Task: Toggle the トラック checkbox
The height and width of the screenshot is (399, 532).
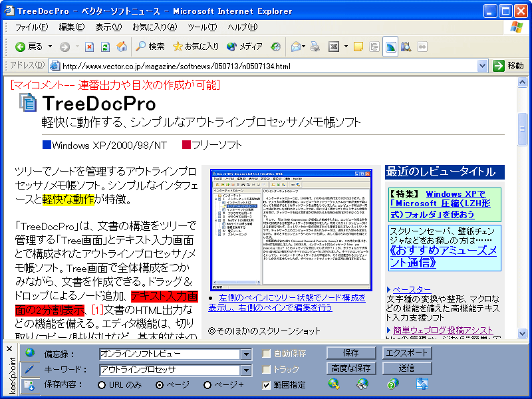Action: (267, 369)
